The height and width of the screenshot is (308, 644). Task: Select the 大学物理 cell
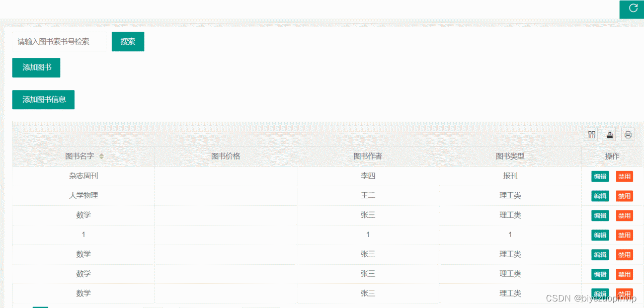point(84,196)
